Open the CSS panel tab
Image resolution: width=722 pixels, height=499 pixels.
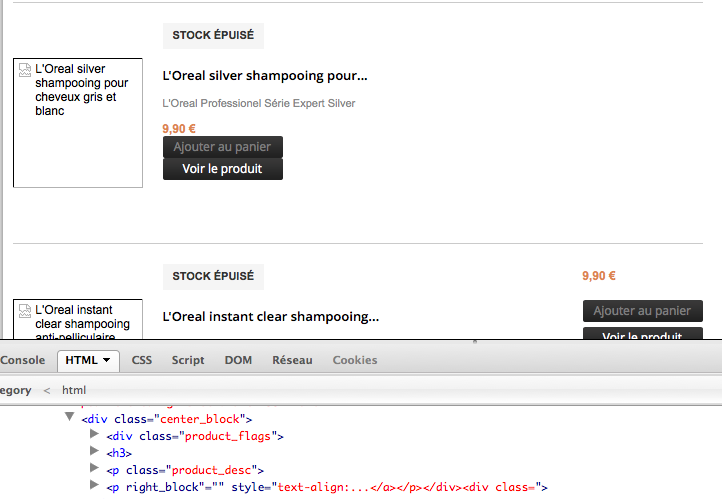point(142,360)
